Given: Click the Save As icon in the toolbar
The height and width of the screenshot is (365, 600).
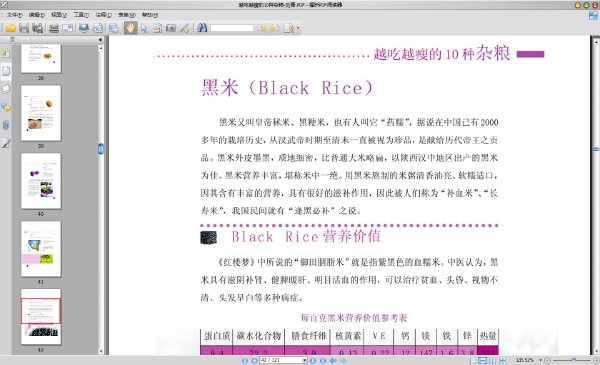Looking at the screenshot, I should point(38,28).
